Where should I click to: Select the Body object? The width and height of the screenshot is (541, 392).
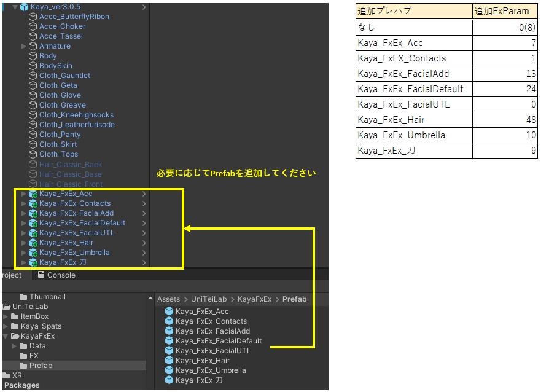(x=48, y=56)
